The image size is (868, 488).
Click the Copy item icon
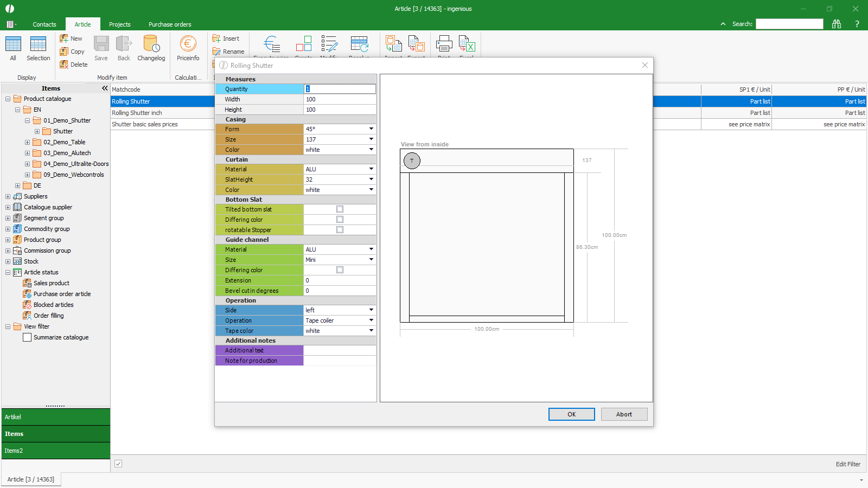click(x=64, y=52)
